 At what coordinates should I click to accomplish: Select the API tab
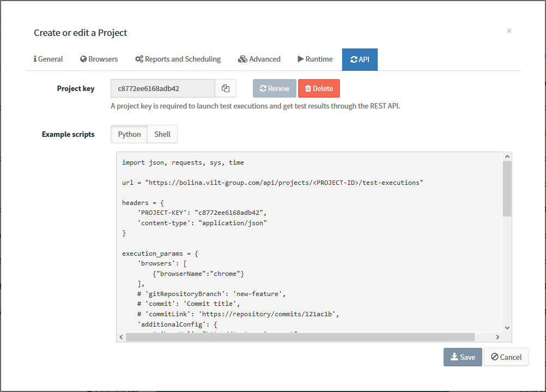click(x=360, y=59)
